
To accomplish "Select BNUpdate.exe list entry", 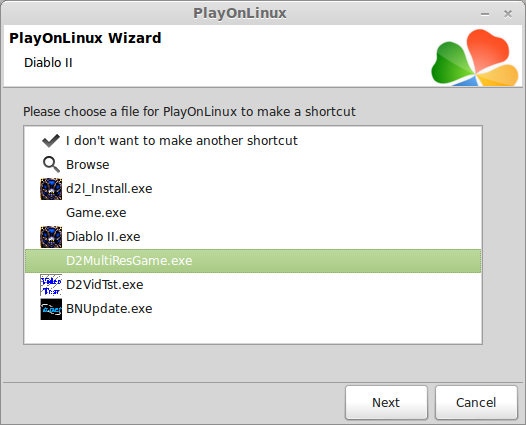I will (253, 309).
